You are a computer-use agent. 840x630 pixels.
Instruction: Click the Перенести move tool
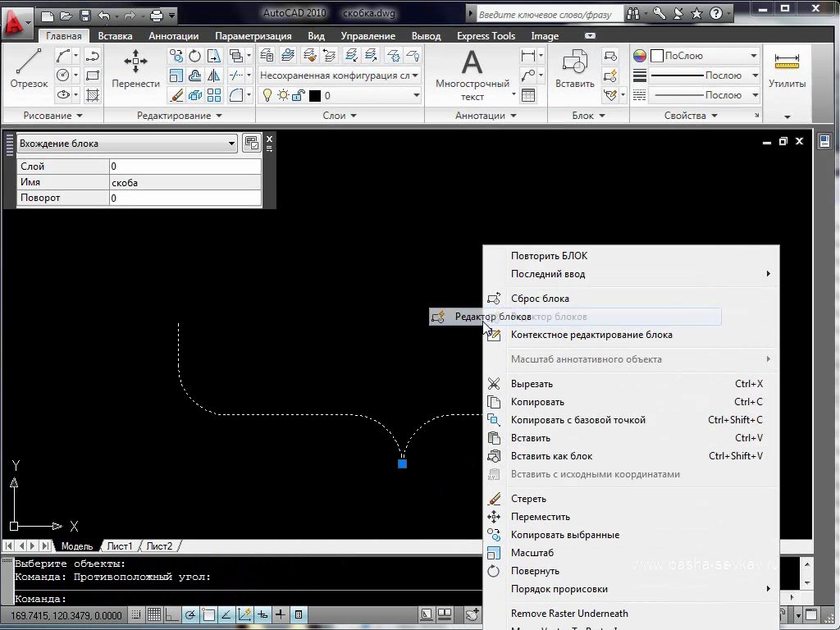pyautogui.click(x=135, y=69)
